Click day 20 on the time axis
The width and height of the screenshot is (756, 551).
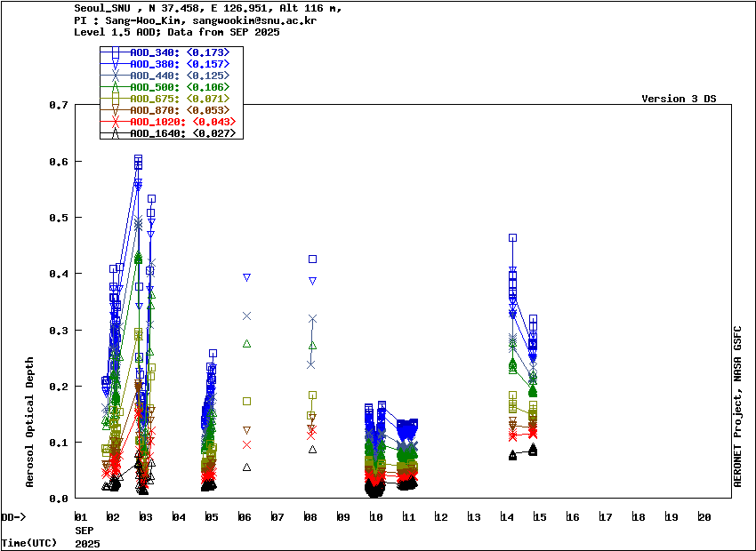(x=704, y=517)
